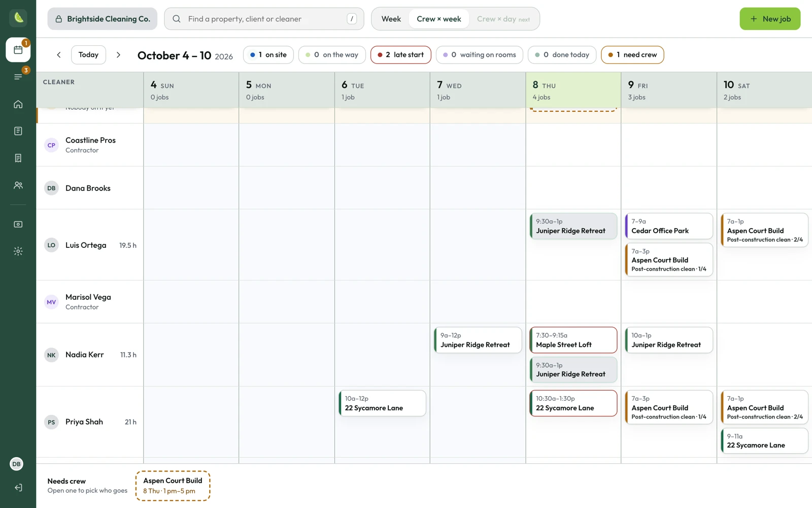Toggle the need crew filter chip
812x508 pixels.
point(632,55)
